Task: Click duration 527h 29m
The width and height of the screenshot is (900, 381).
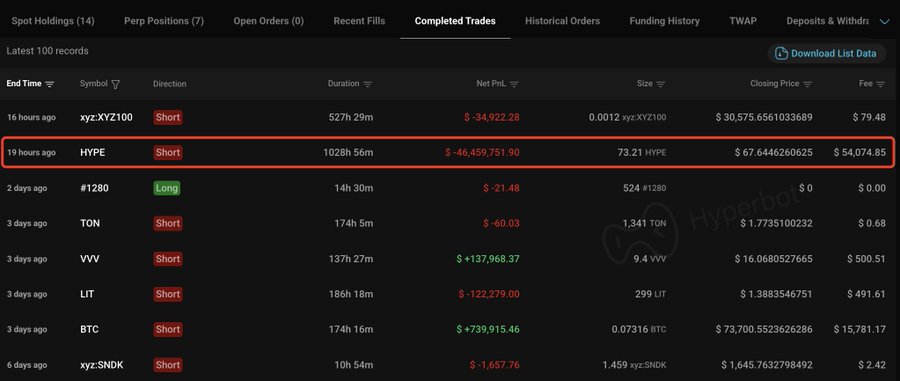Action: (x=351, y=117)
